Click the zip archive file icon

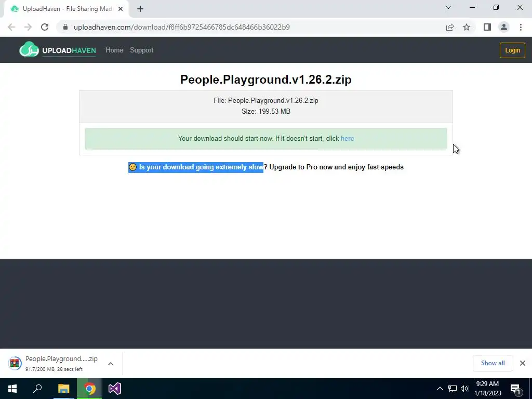[15, 363]
